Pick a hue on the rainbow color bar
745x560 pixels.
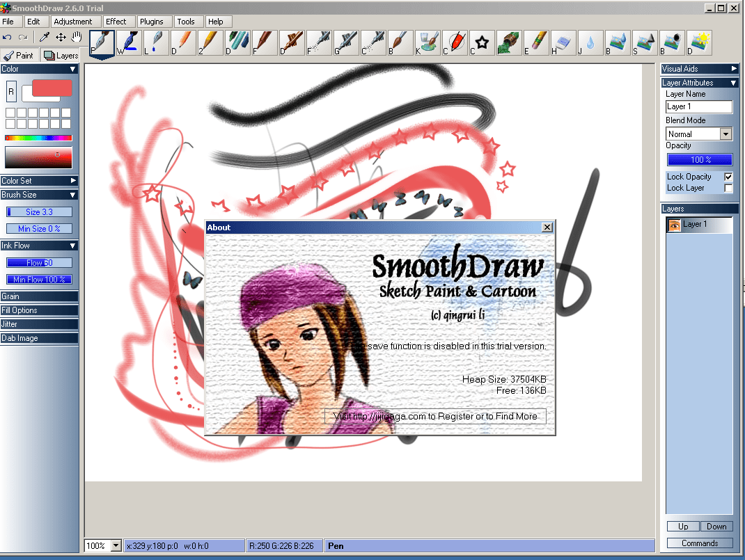coord(38,138)
